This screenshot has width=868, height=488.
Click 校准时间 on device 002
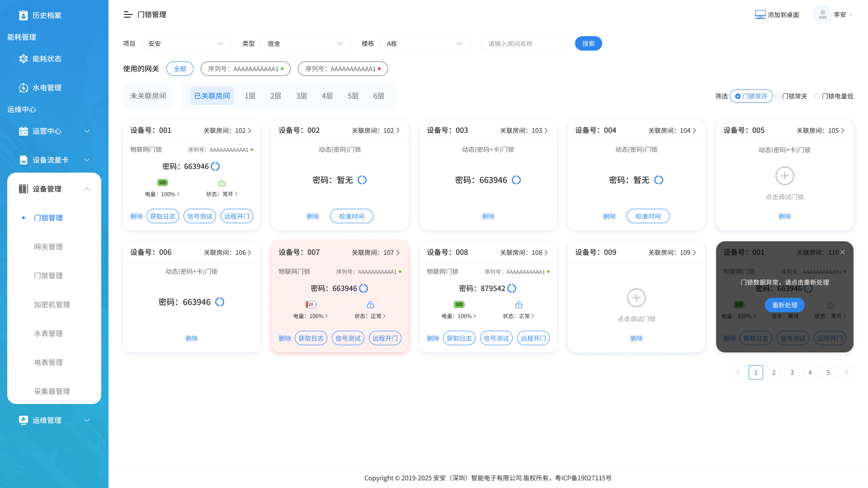point(352,216)
